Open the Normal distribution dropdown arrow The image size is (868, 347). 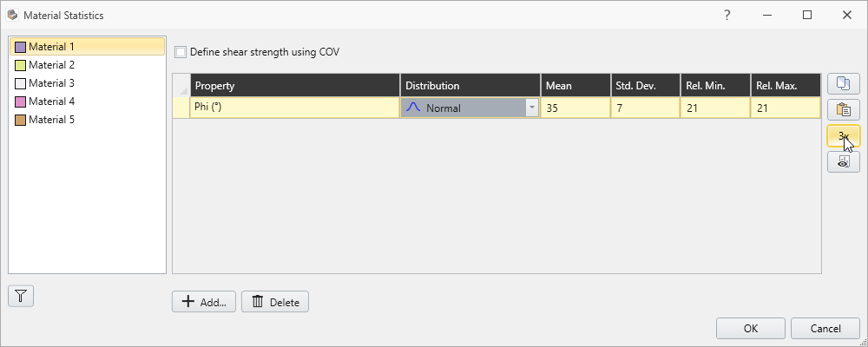coord(531,108)
